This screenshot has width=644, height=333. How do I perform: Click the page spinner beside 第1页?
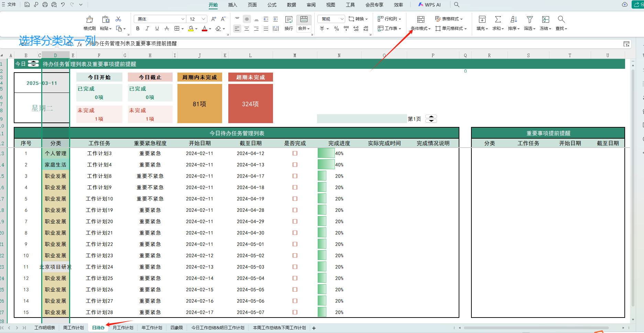coord(431,119)
